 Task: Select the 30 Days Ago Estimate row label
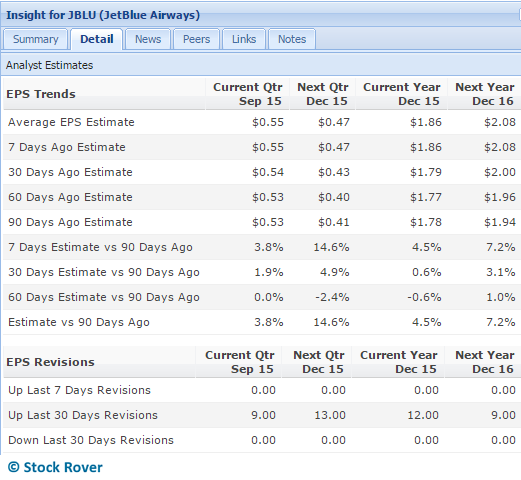[x=70, y=172]
